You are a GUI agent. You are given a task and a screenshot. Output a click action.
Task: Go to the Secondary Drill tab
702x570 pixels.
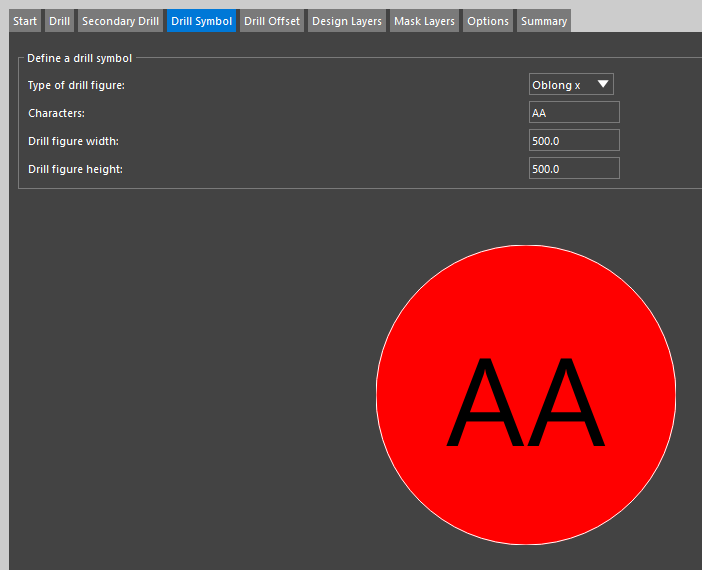(x=120, y=21)
